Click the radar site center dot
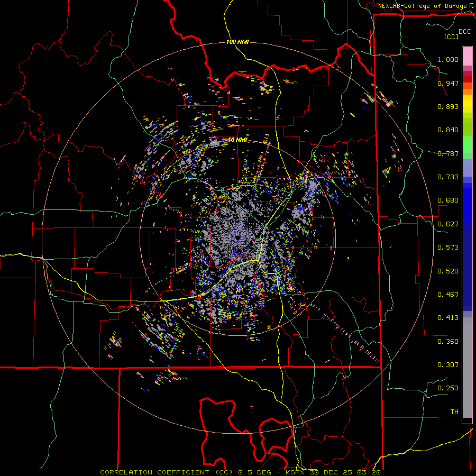This screenshot has height=476, width=476. click(x=237, y=237)
